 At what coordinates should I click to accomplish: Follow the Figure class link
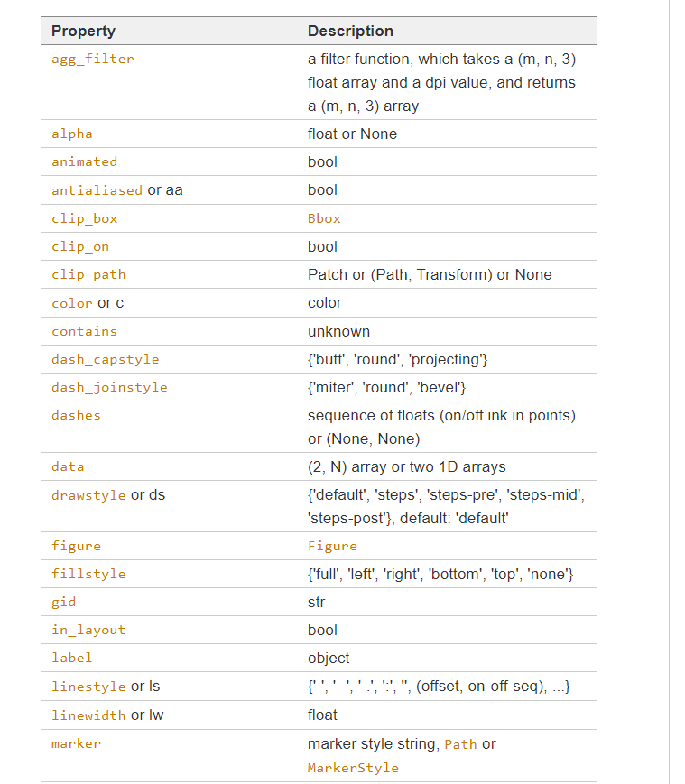click(332, 546)
